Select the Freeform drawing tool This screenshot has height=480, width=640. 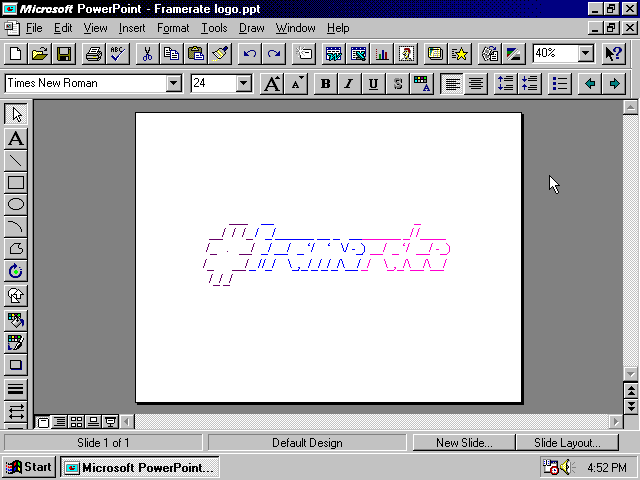click(x=16, y=249)
